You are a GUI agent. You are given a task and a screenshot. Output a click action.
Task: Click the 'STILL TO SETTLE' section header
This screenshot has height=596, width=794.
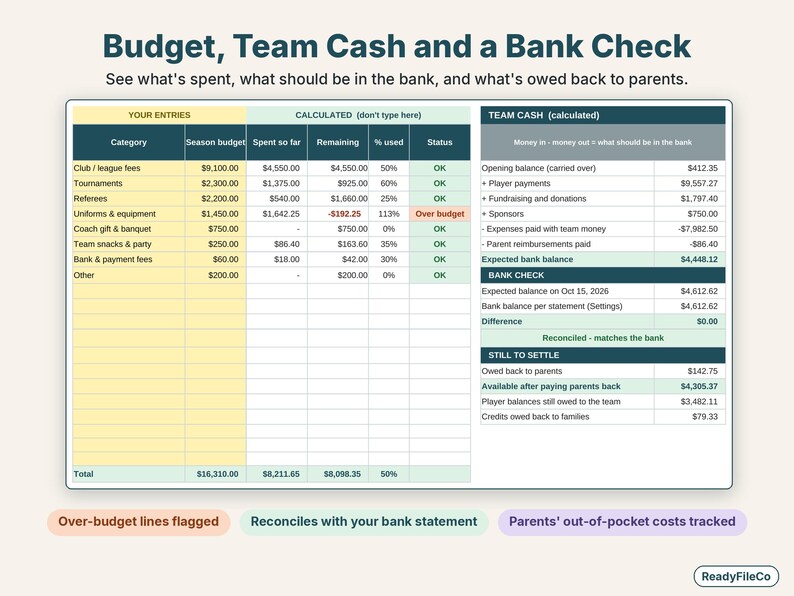pos(603,355)
